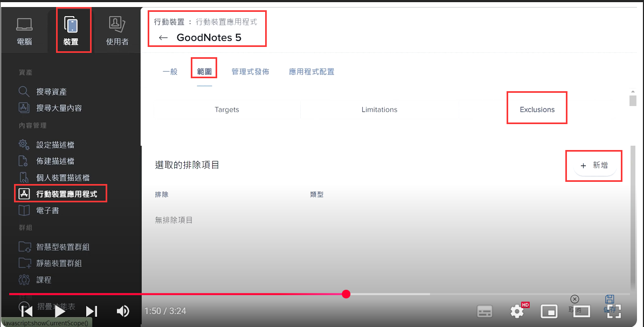Mute the video with the speaker icon

click(123, 311)
